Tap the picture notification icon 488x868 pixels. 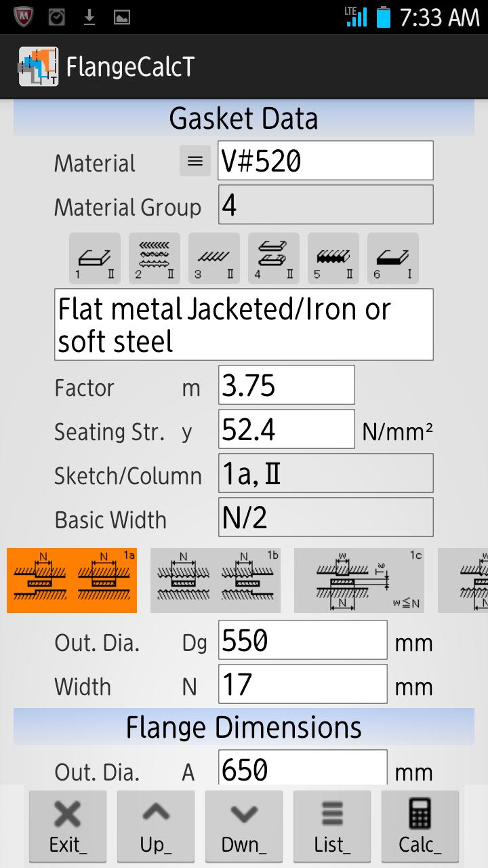point(122,18)
